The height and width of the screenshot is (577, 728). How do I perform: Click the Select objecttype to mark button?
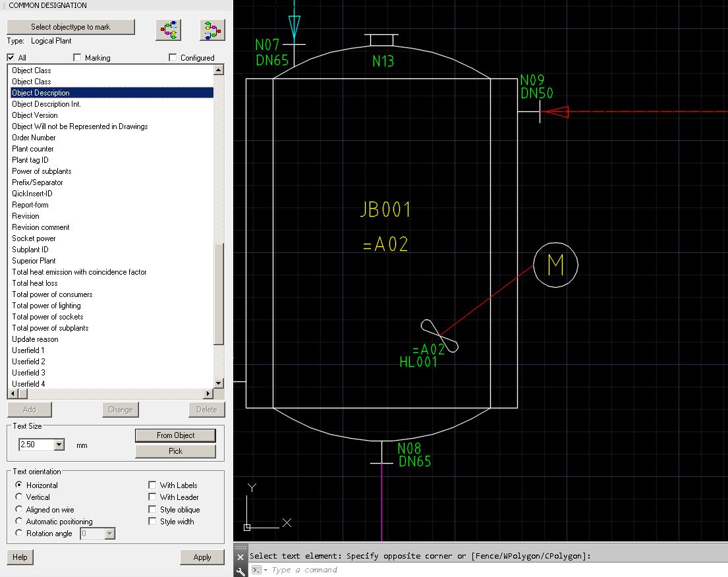pyautogui.click(x=70, y=26)
